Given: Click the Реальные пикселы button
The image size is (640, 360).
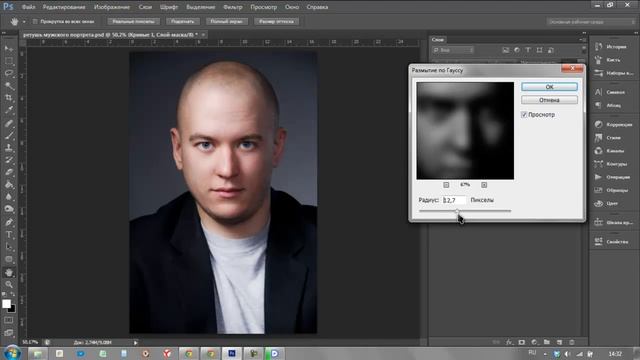Looking at the screenshot, I should (134, 21).
